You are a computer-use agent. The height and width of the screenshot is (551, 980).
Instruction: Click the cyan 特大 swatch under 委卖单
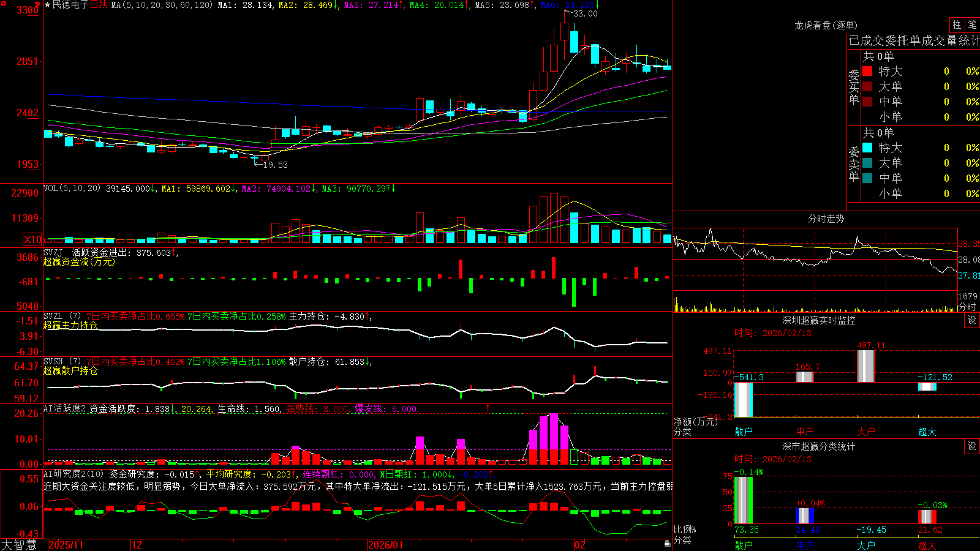[867, 148]
